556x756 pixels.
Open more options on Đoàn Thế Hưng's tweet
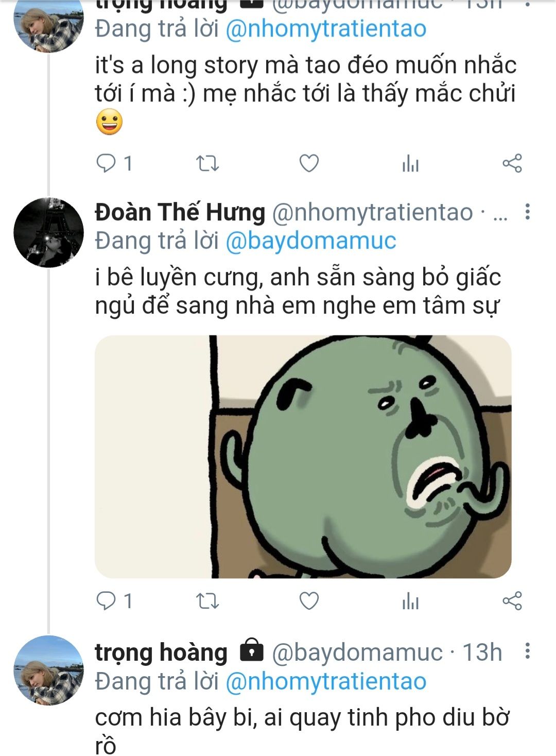[x=527, y=212]
